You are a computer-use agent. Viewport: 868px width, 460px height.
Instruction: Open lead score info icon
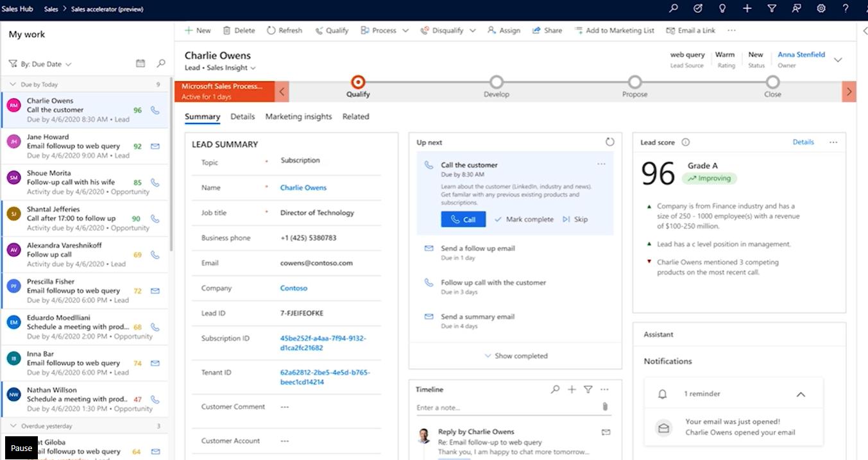[685, 142]
